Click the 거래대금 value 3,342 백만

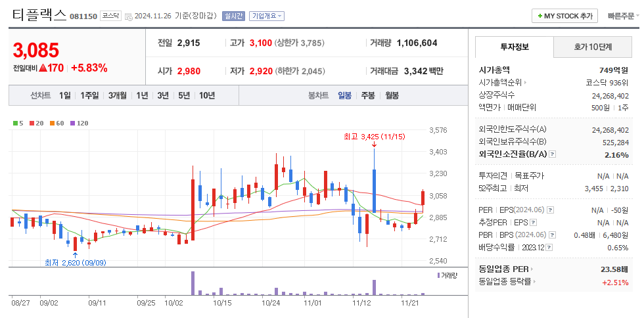pyautogui.click(x=424, y=71)
